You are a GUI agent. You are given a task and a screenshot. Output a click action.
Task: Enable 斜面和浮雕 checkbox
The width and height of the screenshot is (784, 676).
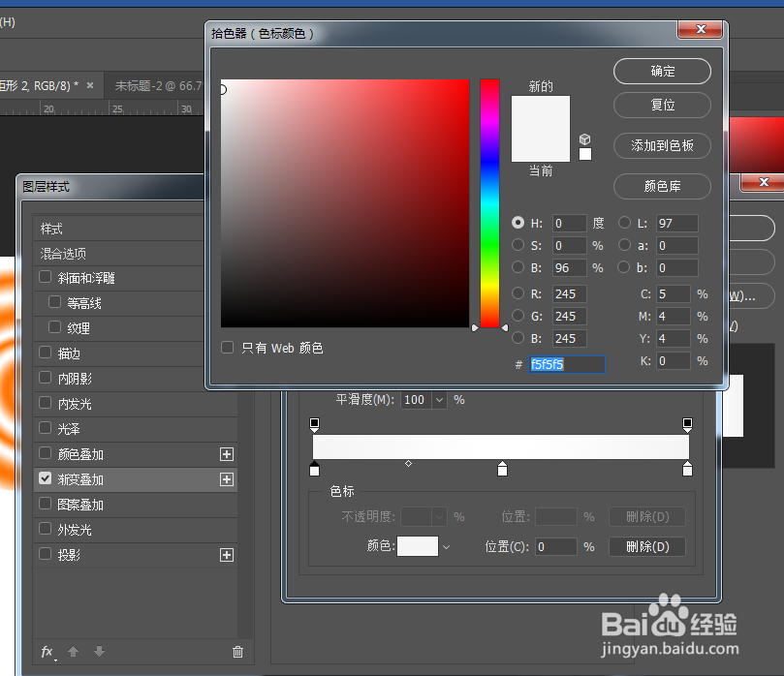(x=45, y=277)
